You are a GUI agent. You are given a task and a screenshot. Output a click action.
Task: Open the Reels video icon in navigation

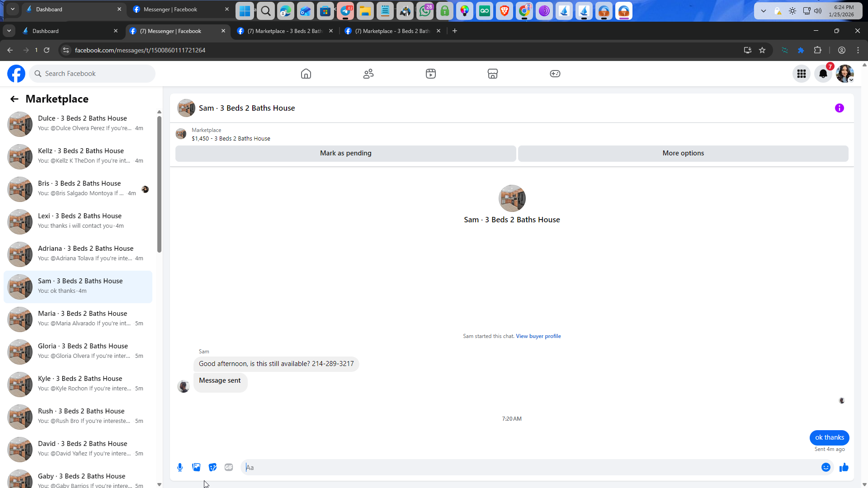[431, 74]
